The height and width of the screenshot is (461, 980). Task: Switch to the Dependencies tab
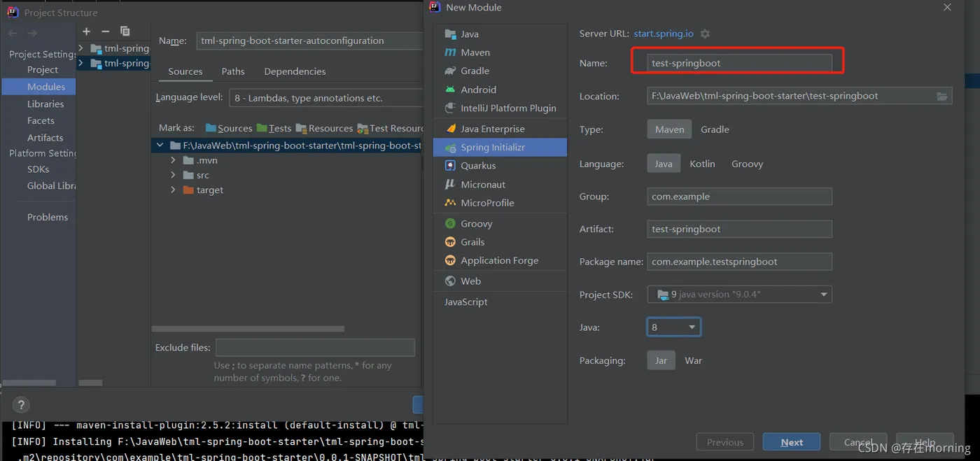pos(295,71)
